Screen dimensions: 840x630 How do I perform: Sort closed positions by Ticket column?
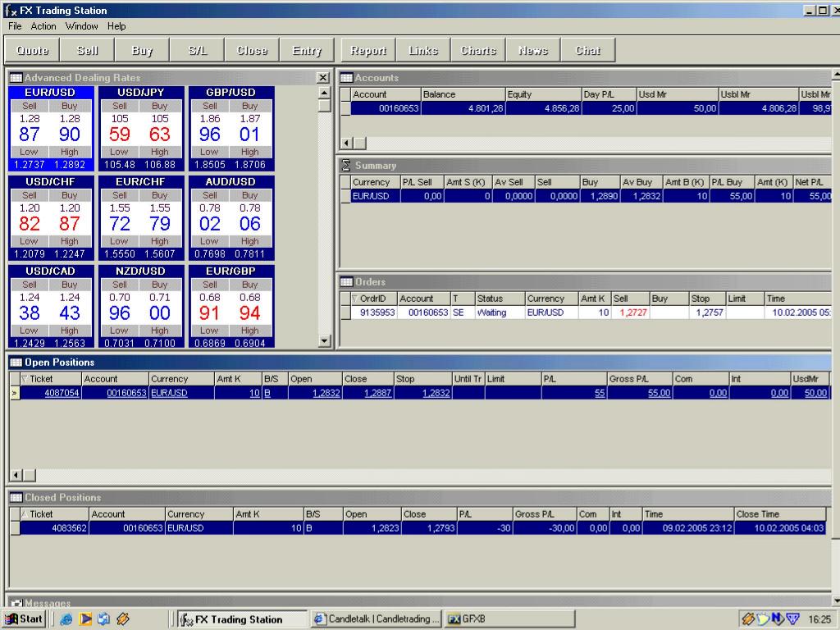(x=54, y=514)
